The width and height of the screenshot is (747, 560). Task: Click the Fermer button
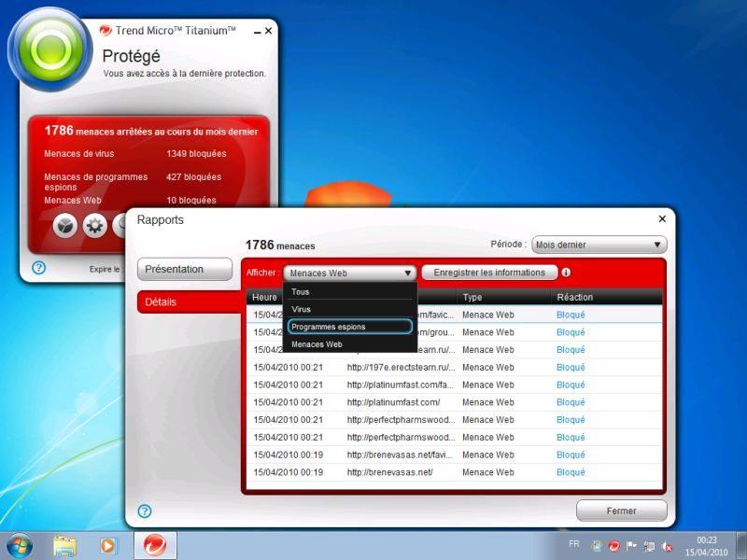[x=622, y=511]
